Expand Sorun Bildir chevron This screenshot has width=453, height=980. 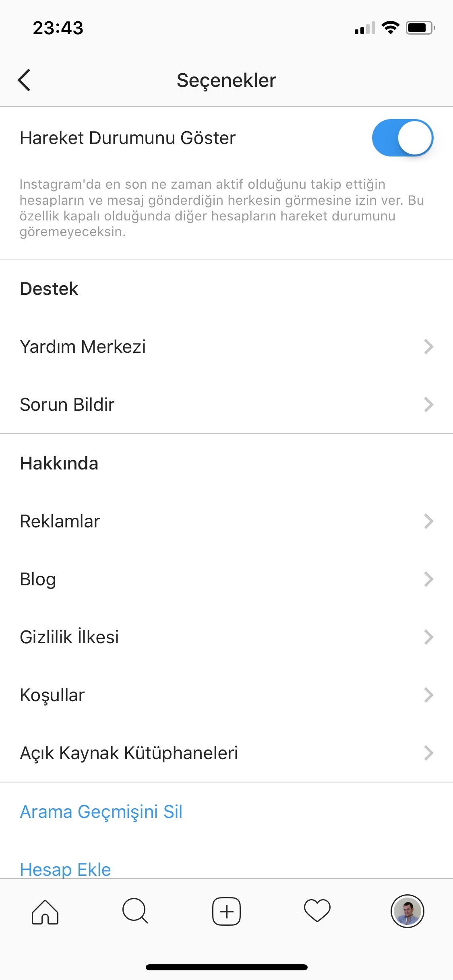coord(428,404)
